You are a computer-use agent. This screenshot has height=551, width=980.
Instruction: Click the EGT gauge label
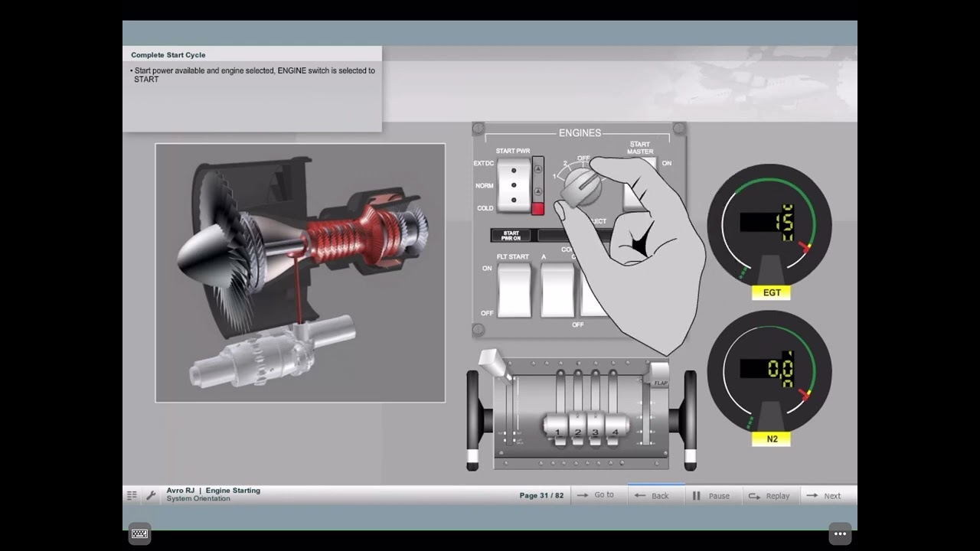tap(771, 292)
